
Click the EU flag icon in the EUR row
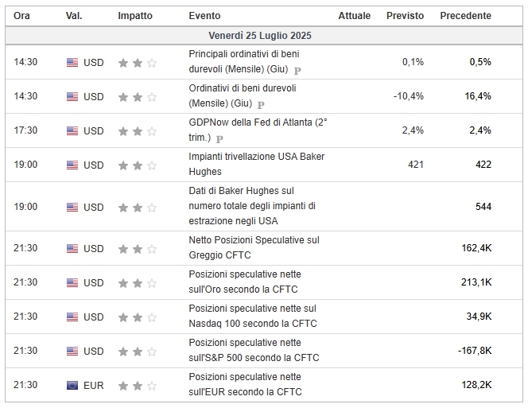click(x=72, y=385)
